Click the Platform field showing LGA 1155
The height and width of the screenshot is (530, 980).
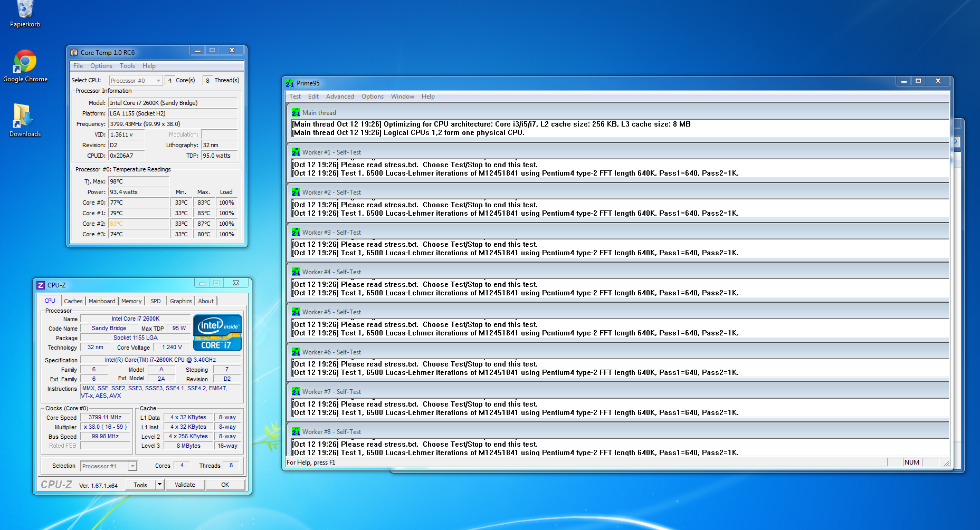pos(173,113)
